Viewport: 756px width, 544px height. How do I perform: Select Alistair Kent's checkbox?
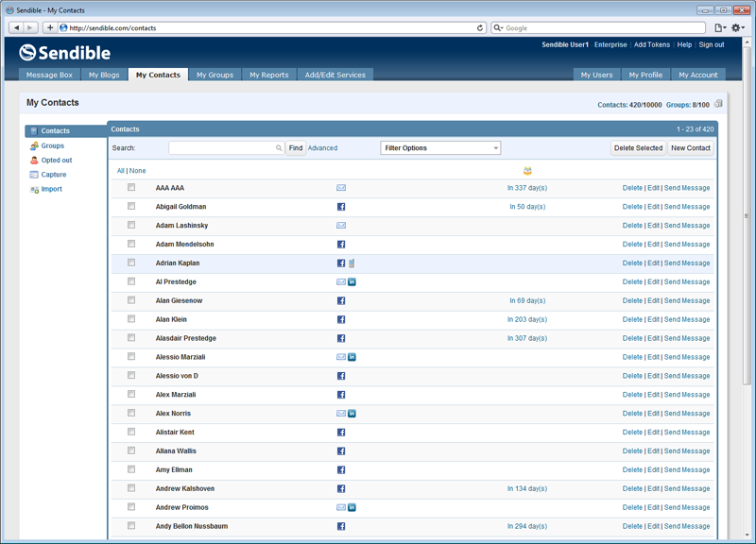pos(131,432)
